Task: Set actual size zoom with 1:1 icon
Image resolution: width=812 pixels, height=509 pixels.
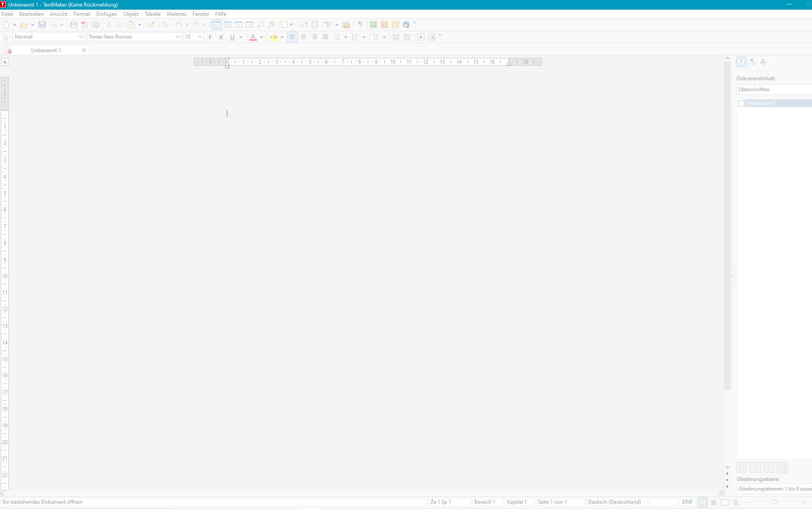Action: click(x=217, y=25)
